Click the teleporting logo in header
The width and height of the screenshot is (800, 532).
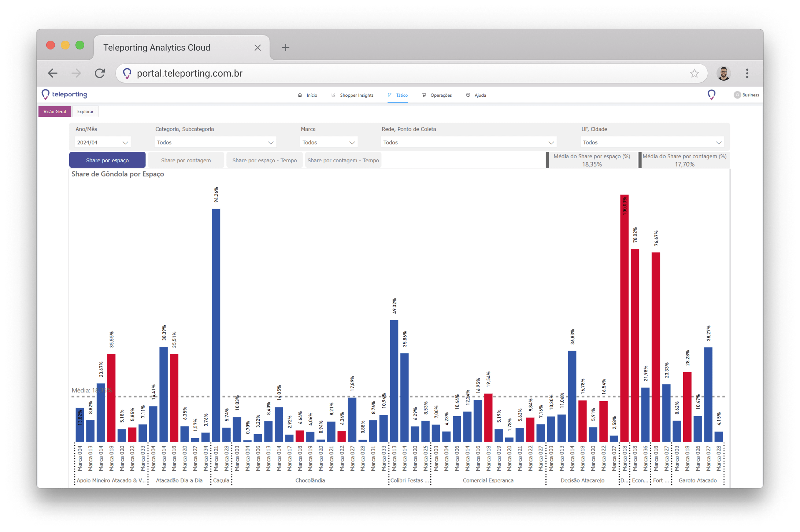point(64,95)
